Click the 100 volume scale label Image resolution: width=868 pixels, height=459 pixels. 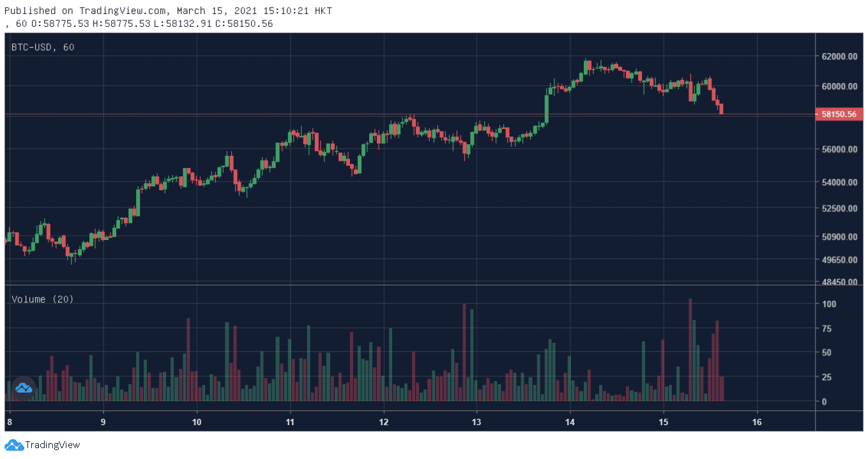coord(829,304)
